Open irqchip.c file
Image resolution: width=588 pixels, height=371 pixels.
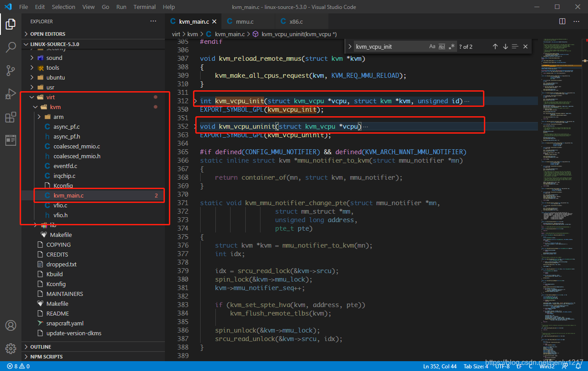[93, 176]
